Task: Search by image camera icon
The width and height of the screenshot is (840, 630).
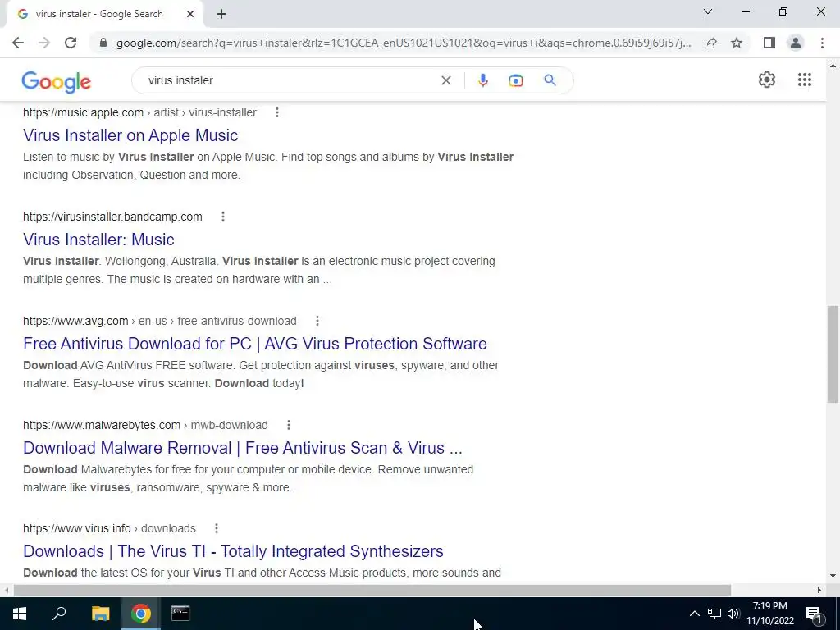Action: point(515,80)
